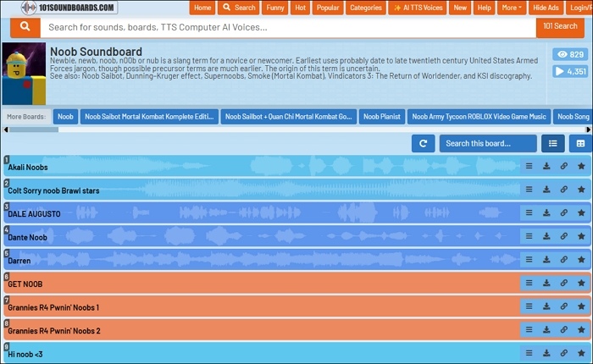Open the New sounds tab

point(460,8)
